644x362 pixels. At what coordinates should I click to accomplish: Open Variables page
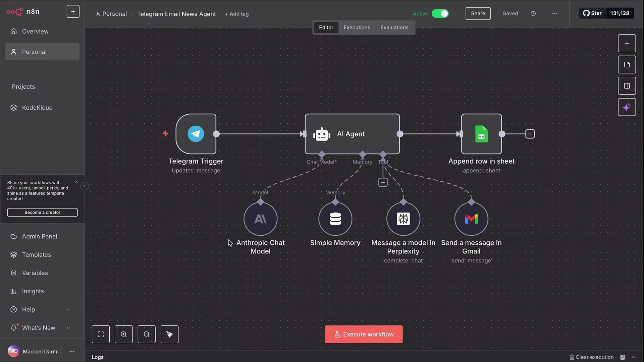point(42,273)
